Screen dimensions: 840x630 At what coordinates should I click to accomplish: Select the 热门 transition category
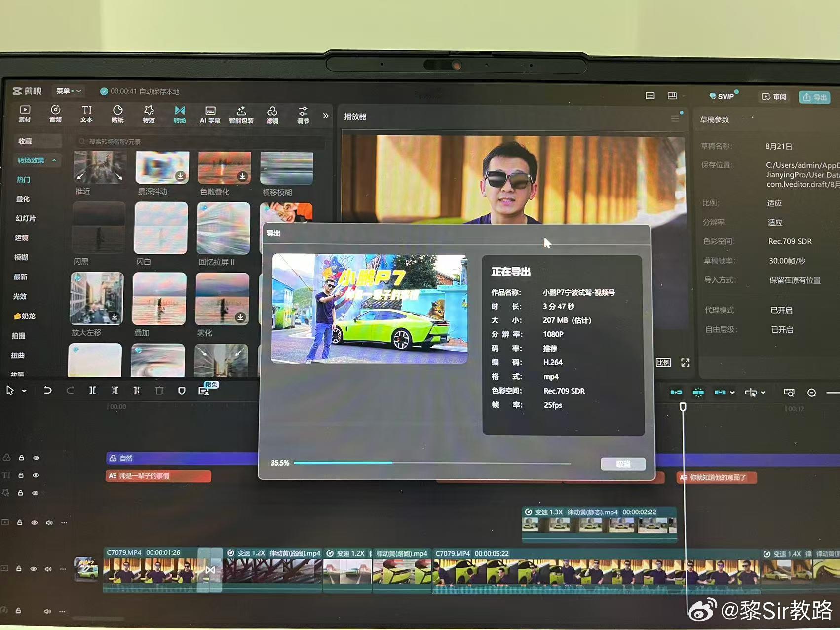coord(23,180)
